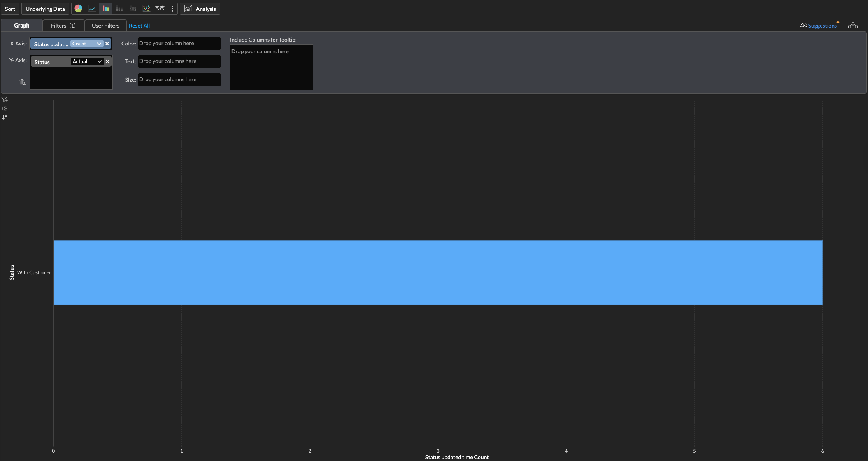
Task: Remove Status updated time from X-Axis
Action: pos(107,44)
